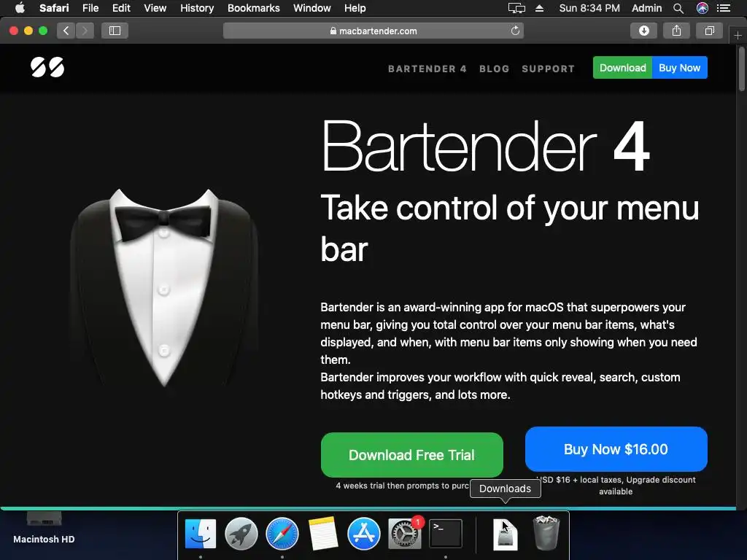This screenshot has width=747, height=560.
Task: Open Notification Center list icon
Action: 724,8
